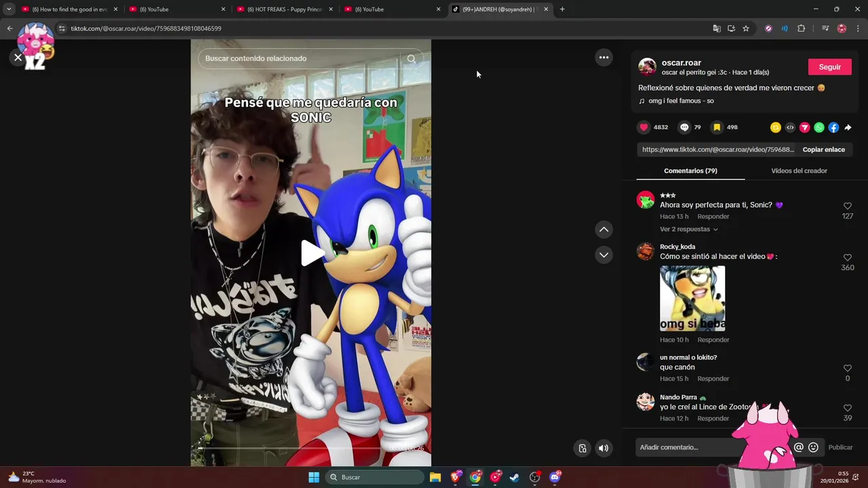Open the three-dot video options menu
Image resolution: width=868 pixels, height=488 pixels.
coord(604,58)
